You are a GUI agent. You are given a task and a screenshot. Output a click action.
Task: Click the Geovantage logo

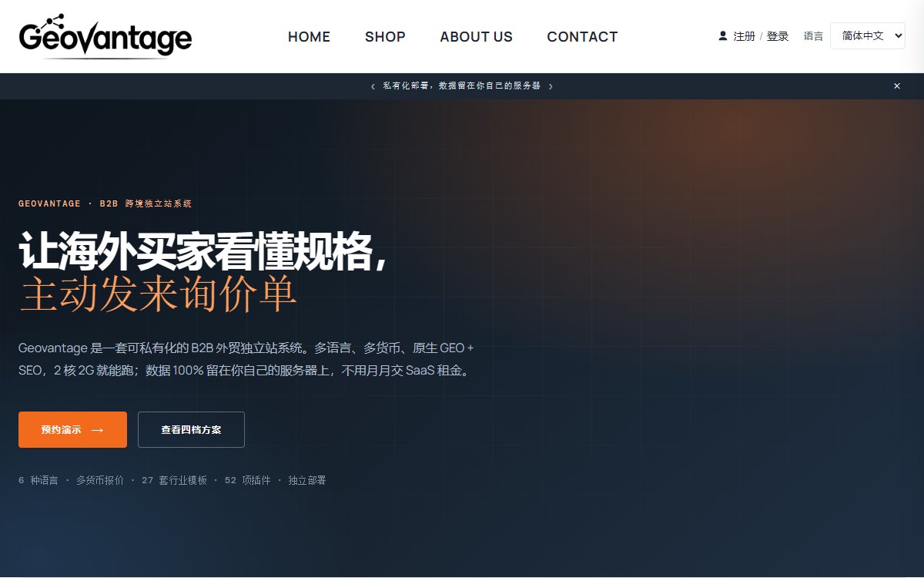105,36
